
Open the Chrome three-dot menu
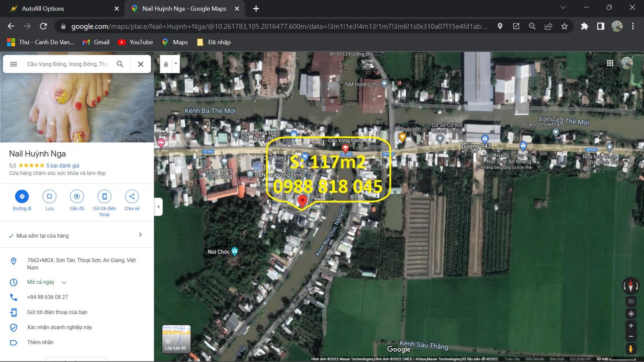pos(633,26)
